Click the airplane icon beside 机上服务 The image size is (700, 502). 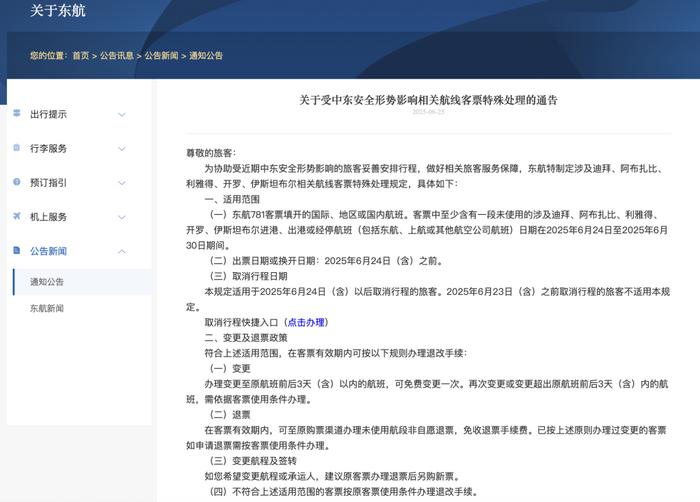point(18,216)
